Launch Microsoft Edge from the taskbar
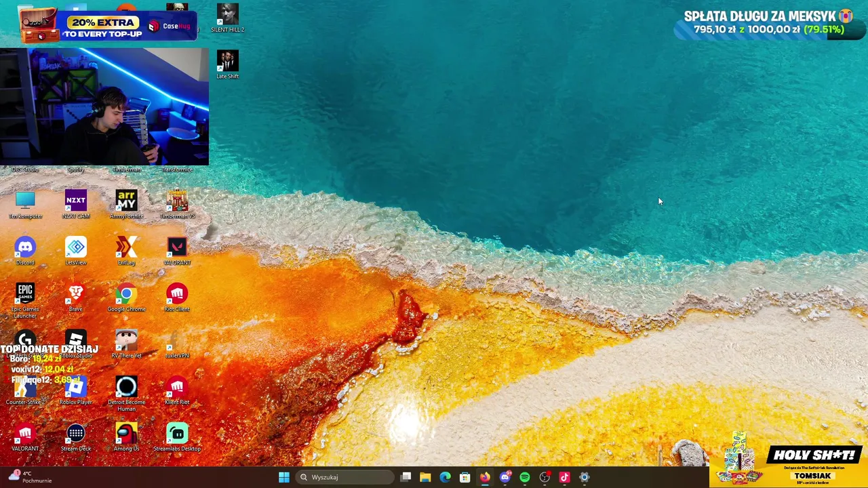 pyautogui.click(x=445, y=477)
